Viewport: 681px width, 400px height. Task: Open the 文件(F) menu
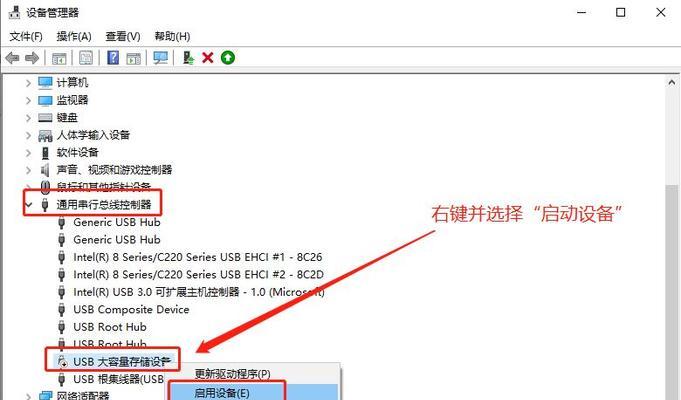pyautogui.click(x=26, y=36)
